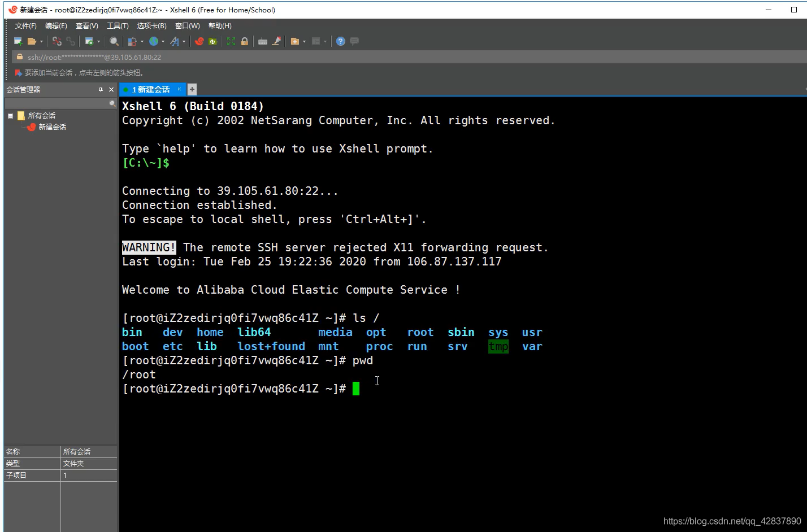
Task: Click highlighted tmp directory in terminal
Action: pyautogui.click(x=498, y=346)
